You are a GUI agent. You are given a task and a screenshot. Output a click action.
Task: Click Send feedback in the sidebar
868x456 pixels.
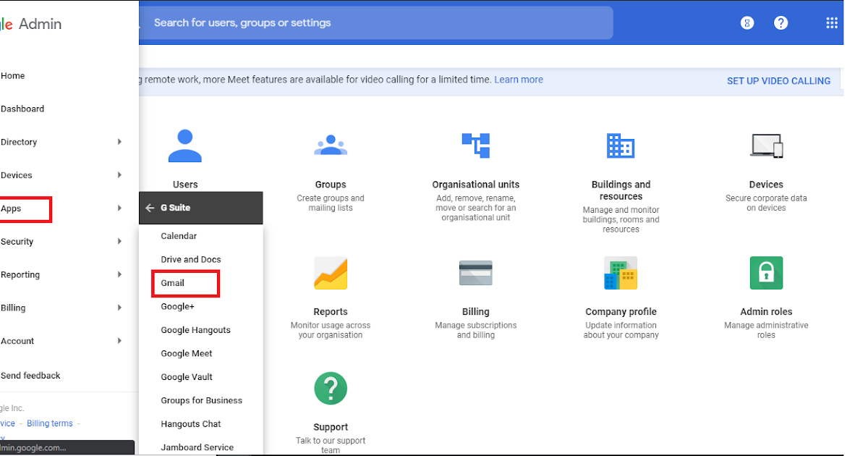point(30,376)
